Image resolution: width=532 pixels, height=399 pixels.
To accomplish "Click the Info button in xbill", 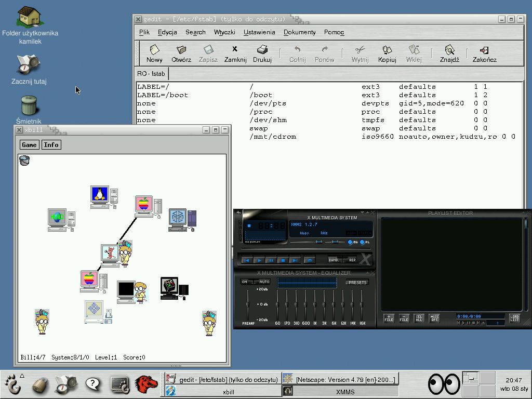I will [51, 145].
